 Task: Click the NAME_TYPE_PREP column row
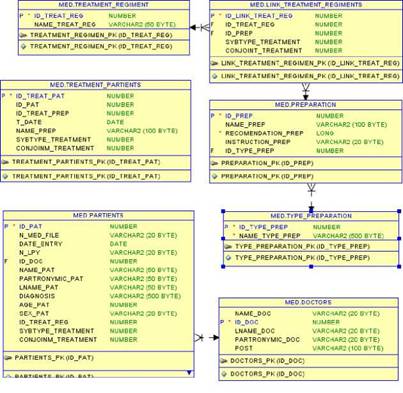[x=311, y=236]
